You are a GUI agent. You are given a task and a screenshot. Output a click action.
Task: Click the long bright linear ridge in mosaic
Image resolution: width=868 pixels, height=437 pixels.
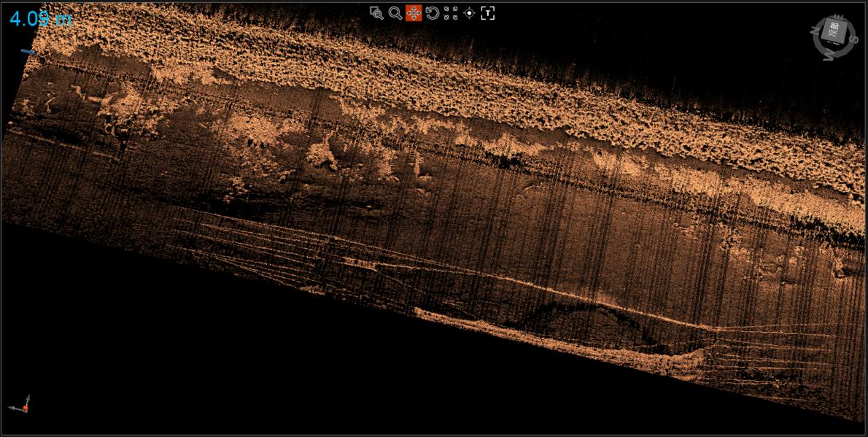tap(554, 292)
